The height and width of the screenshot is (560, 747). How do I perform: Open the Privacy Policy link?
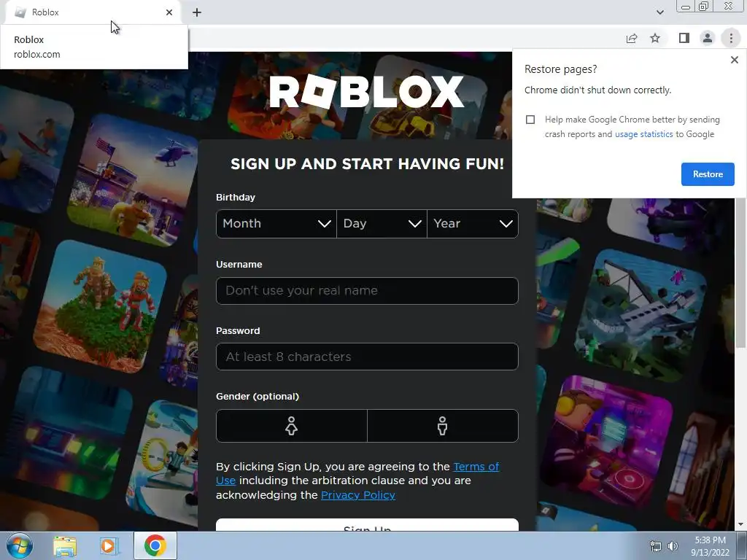[x=357, y=495]
